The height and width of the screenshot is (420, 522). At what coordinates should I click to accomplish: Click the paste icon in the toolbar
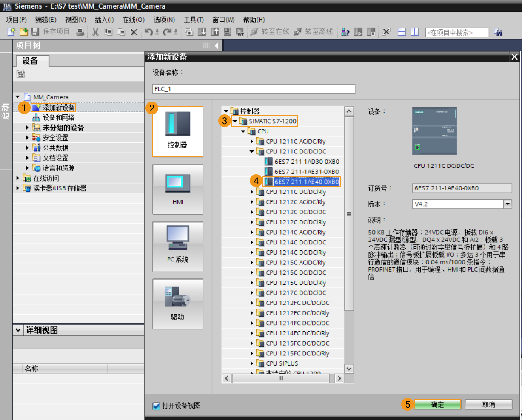point(121,32)
